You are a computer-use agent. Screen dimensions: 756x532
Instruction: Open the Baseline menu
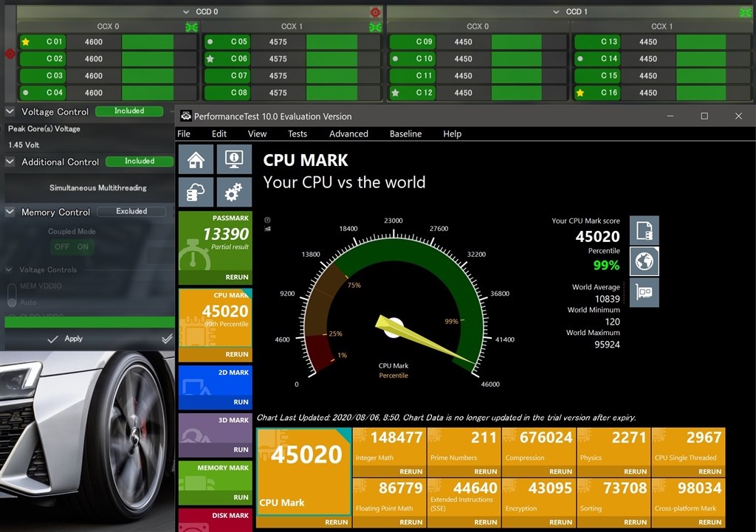[405, 134]
